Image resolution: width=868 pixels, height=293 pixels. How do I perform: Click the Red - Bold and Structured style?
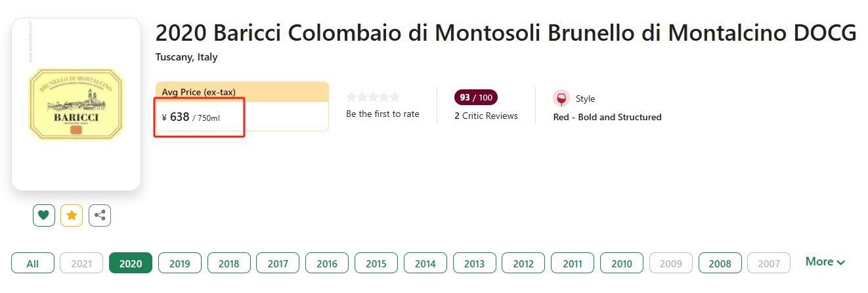click(x=607, y=118)
